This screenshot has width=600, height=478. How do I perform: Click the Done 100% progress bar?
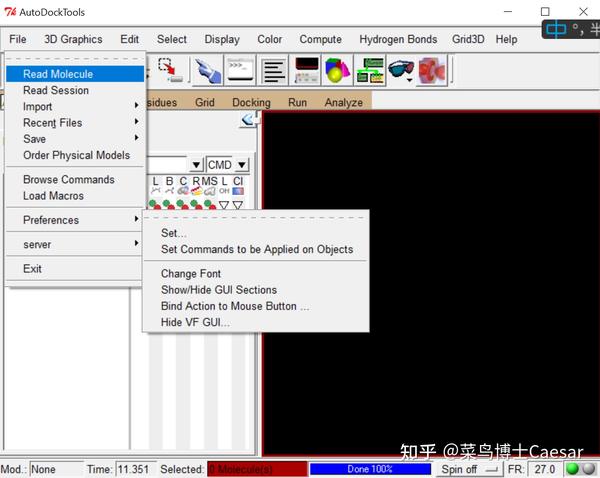coord(370,469)
